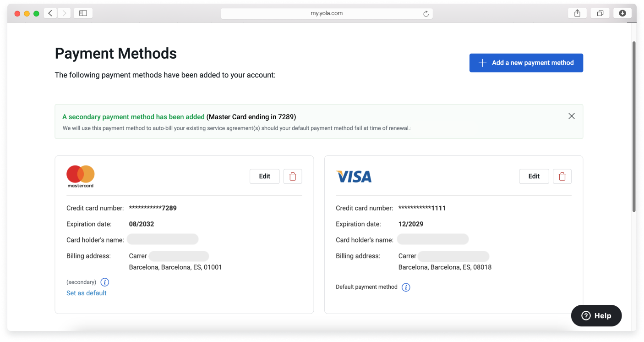644x342 pixels.
Task: Open the secondary payment method info tooltip
Action: (105, 282)
